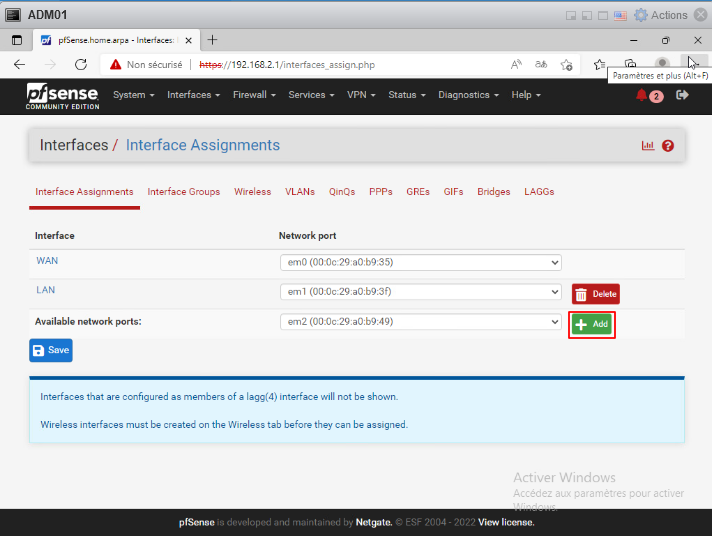The height and width of the screenshot is (536, 712).
Task: Open a new browser tab
Action: [x=212, y=40]
